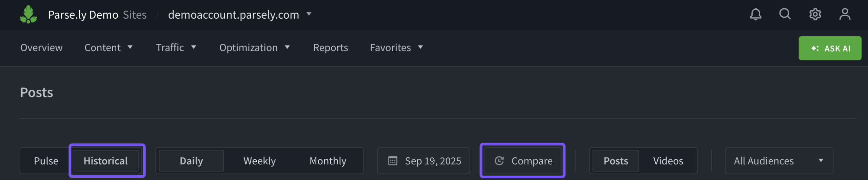Viewport: 868px width, 180px height.
Task: Switch to Pulse mode
Action: [46, 161]
